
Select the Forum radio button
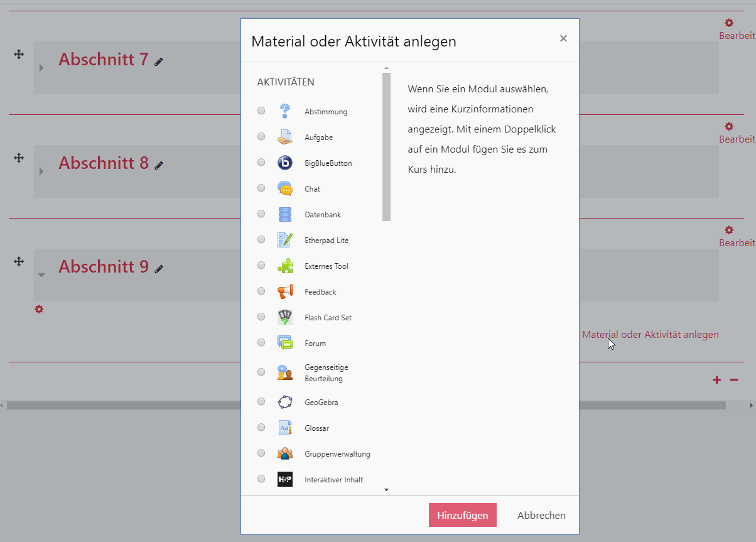click(261, 343)
